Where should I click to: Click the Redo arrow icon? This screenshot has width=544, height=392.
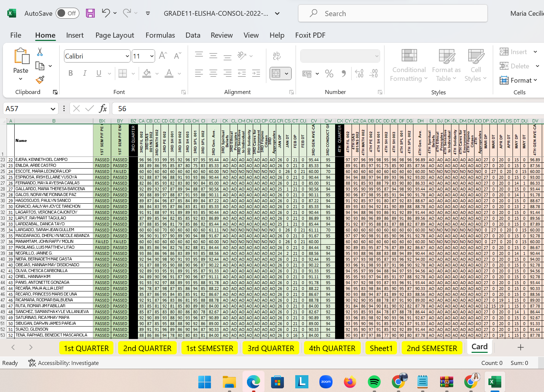point(127,13)
